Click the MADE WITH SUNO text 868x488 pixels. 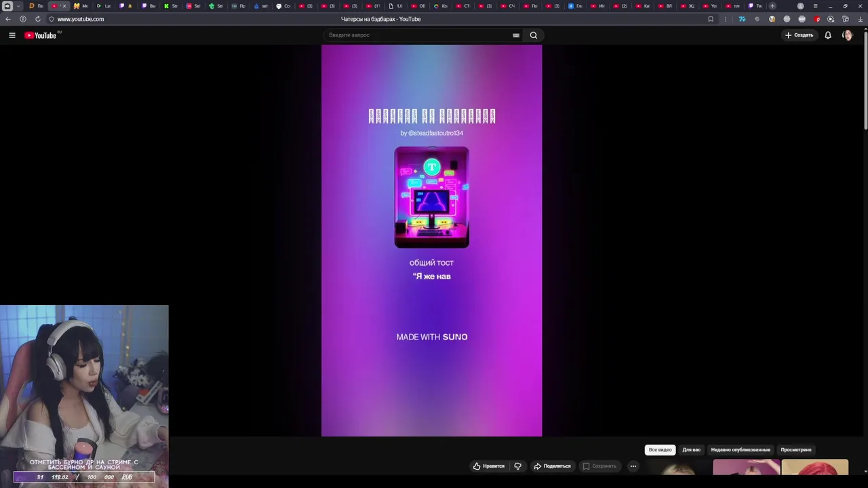(x=432, y=337)
